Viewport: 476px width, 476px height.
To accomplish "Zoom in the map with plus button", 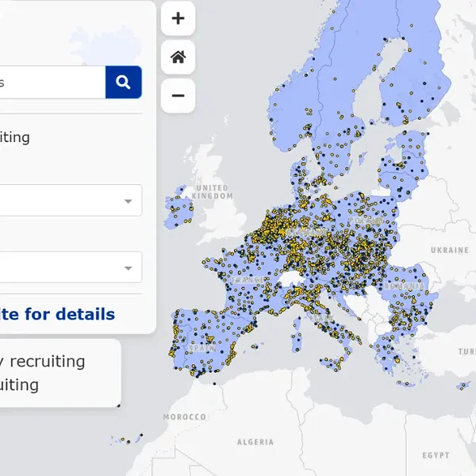I will 178,18.
